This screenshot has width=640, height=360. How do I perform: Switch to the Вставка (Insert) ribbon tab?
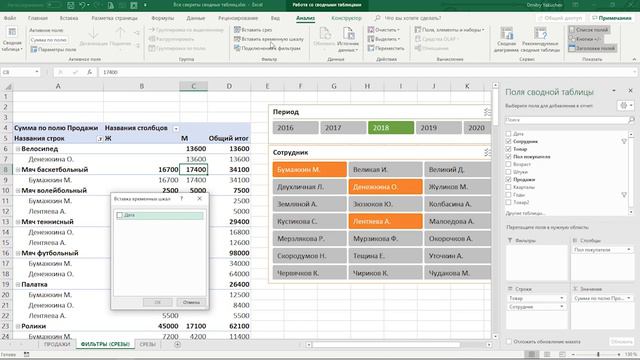pos(69,18)
